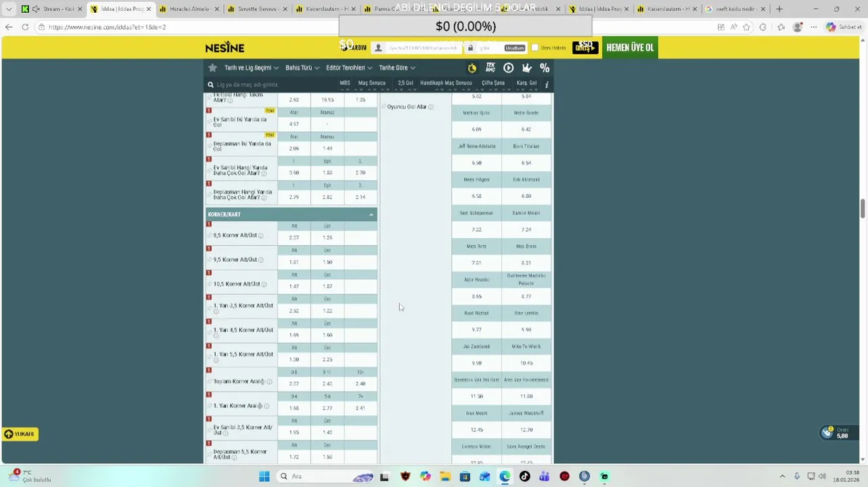Switch to the Heracles Almelo tab
The width and height of the screenshot is (868, 487).
pyautogui.click(x=189, y=9)
